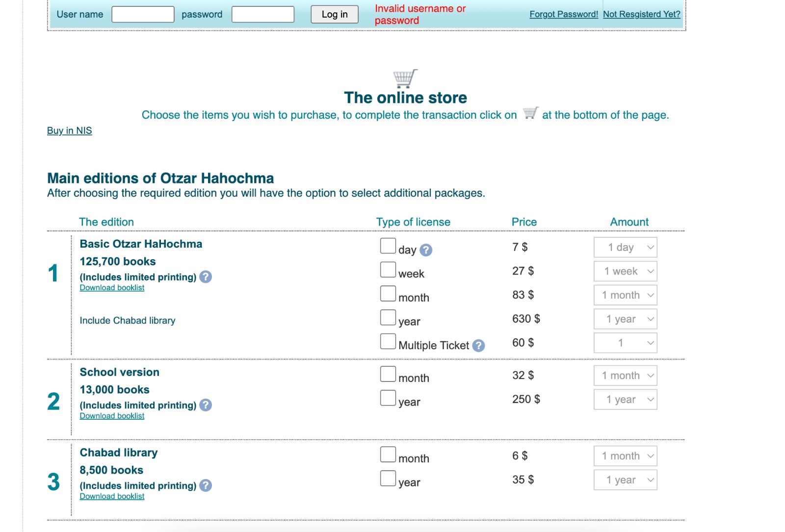Screen dimensions: 785x532
Task: Click the shopping cart icon above store title
Action: [x=405, y=78]
